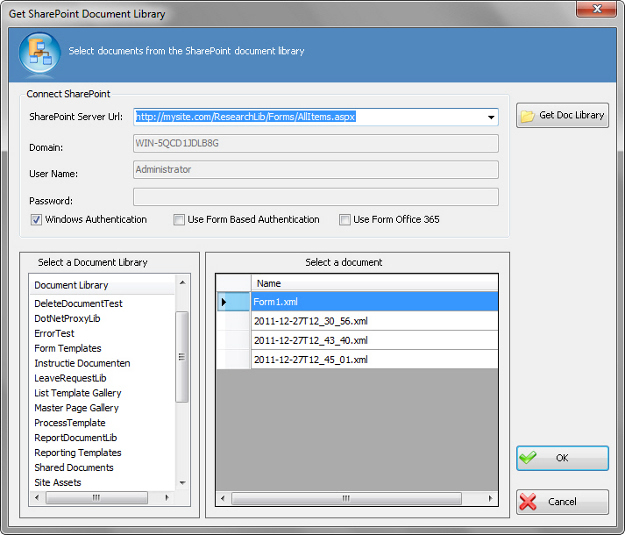
Task: Click the folder icon on Get Doc Library
Action: tap(527, 116)
